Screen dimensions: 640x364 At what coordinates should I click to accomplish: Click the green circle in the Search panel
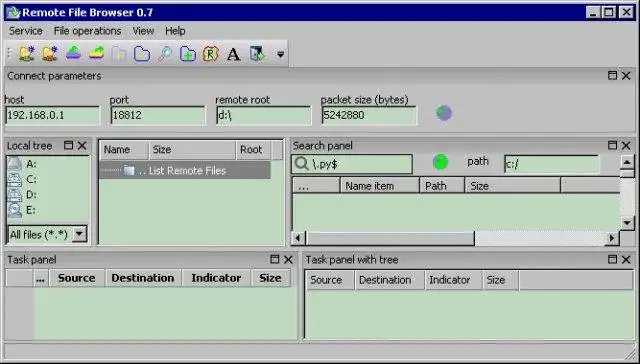[440, 162]
